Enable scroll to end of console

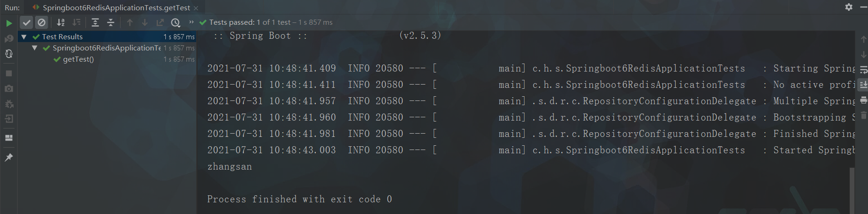click(x=863, y=85)
